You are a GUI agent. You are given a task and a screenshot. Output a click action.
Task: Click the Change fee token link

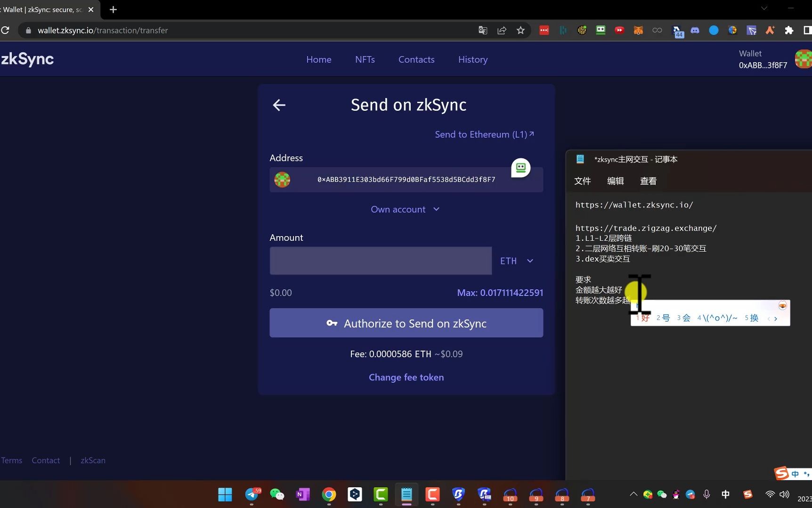click(406, 377)
